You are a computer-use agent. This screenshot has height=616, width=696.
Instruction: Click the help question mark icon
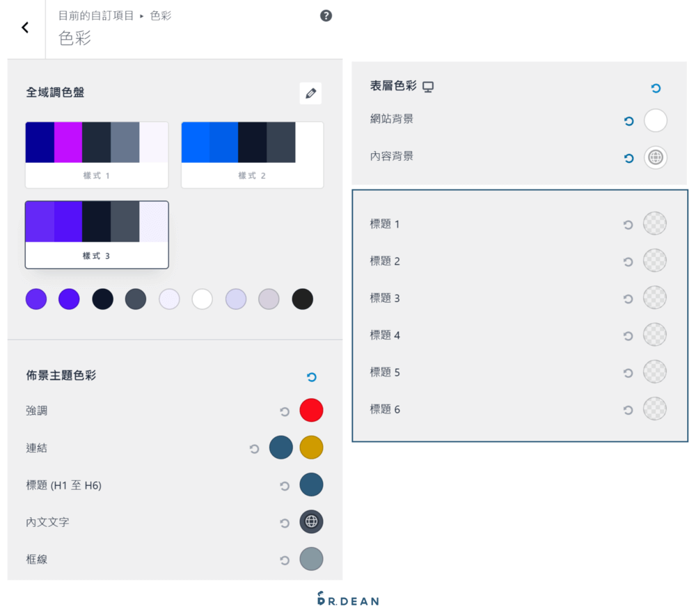[326, 15]
